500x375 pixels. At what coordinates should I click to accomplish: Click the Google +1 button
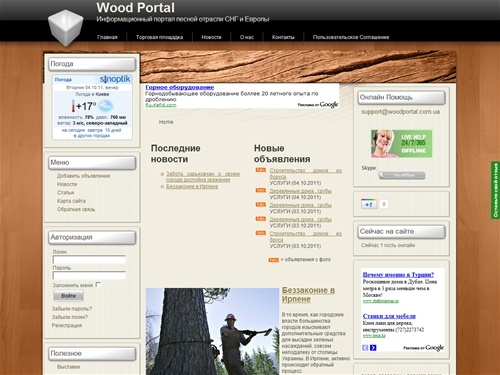369,204
